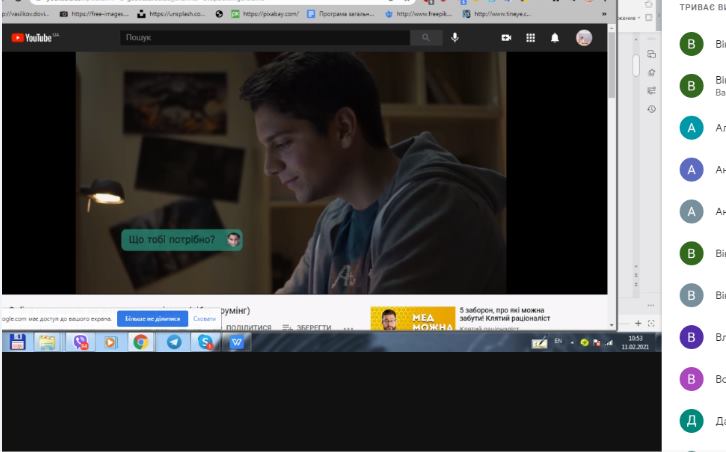Start voice search with the microphone icon
Screen dimensions: 726x452
point(455,38)
